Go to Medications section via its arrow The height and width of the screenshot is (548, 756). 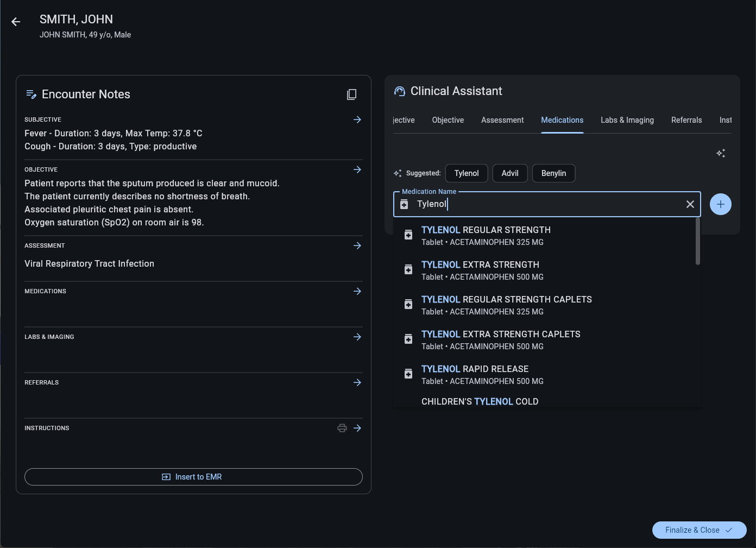pos(357,291)
